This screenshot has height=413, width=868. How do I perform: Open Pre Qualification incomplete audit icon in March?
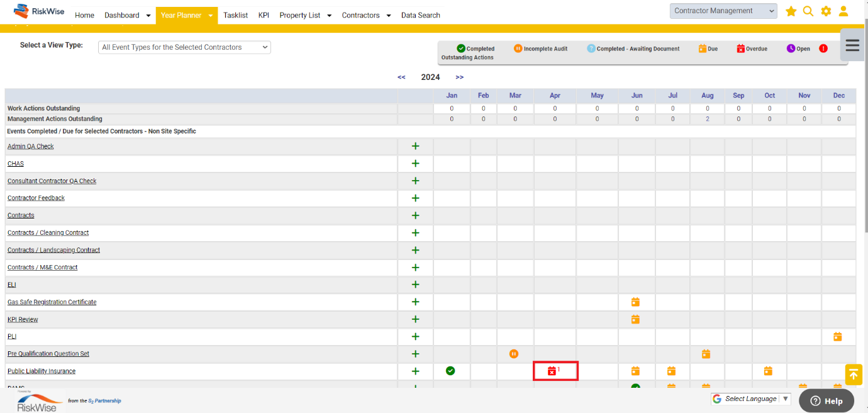(x=514, y=354)
